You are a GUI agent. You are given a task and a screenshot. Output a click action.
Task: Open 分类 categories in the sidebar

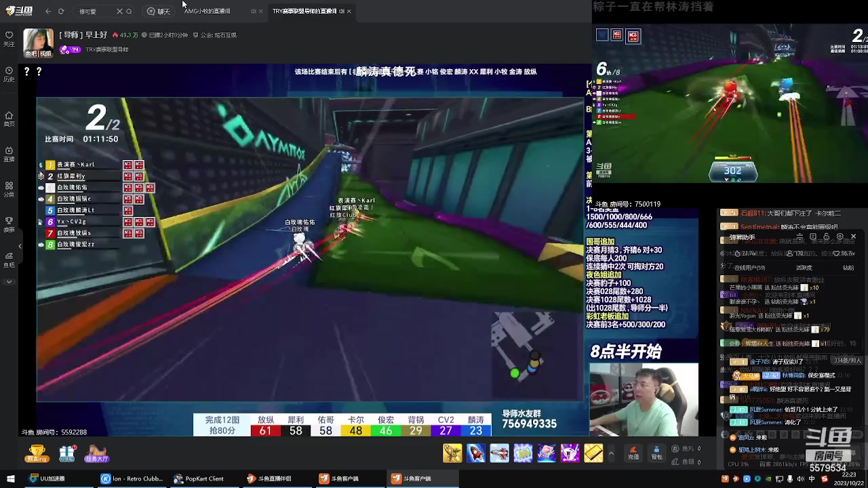[x=9, y=189]
